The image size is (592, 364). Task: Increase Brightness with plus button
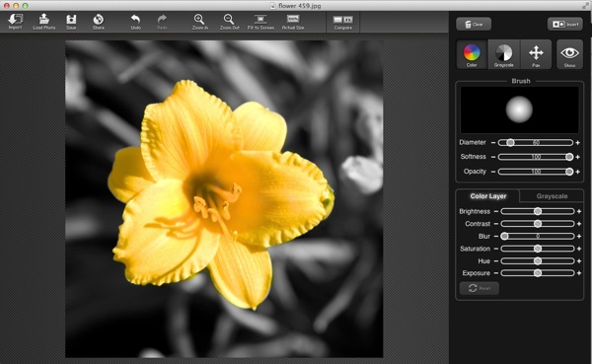pos(579,212)
